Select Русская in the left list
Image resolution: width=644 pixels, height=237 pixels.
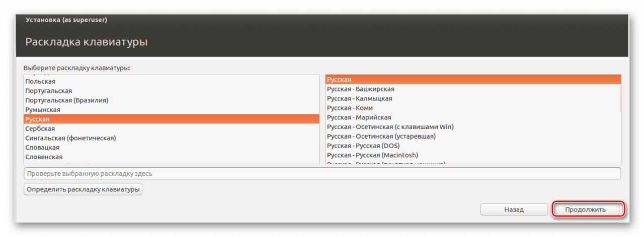[38, 119]
